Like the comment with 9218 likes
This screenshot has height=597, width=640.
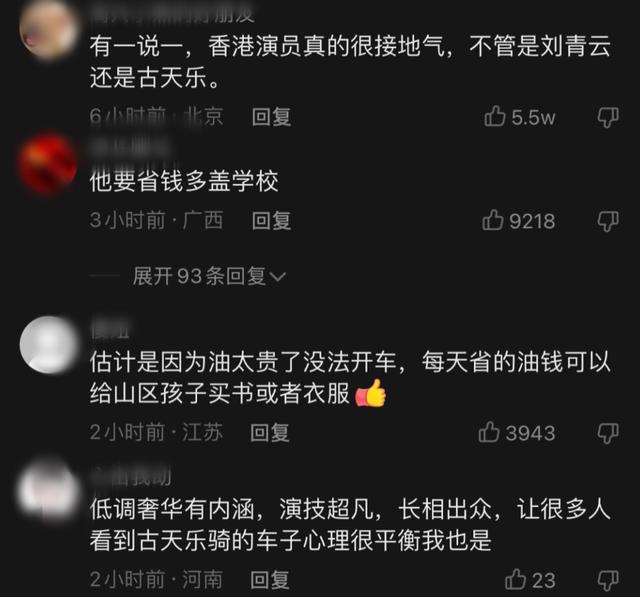click(493, 220)
